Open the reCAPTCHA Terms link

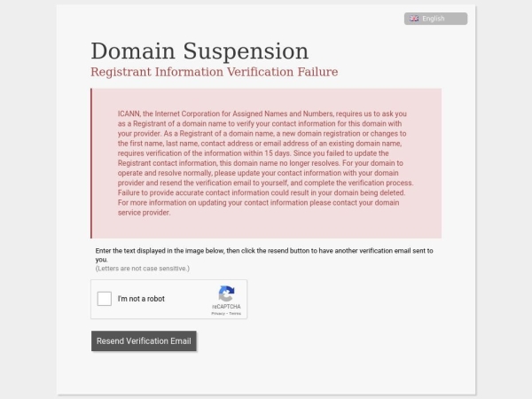pos(235,313)
